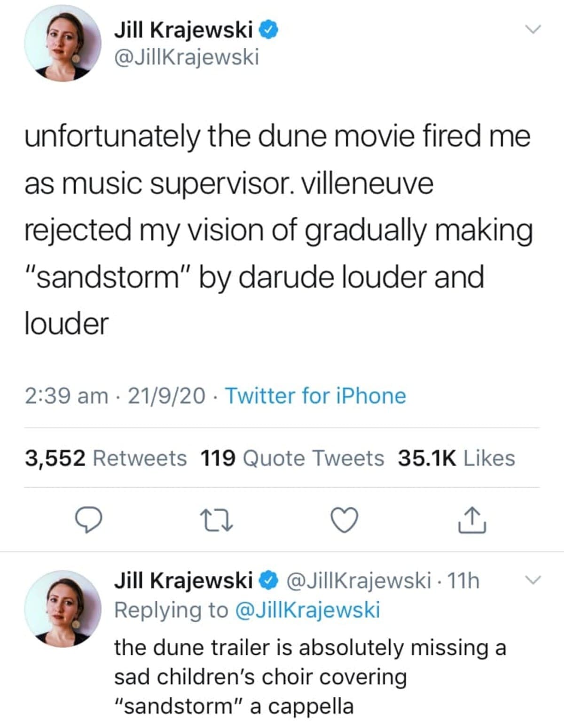564x728 pixels.
Task: Click the 2:39 am 21/9/20 timestamp
Action: (115, 395)
